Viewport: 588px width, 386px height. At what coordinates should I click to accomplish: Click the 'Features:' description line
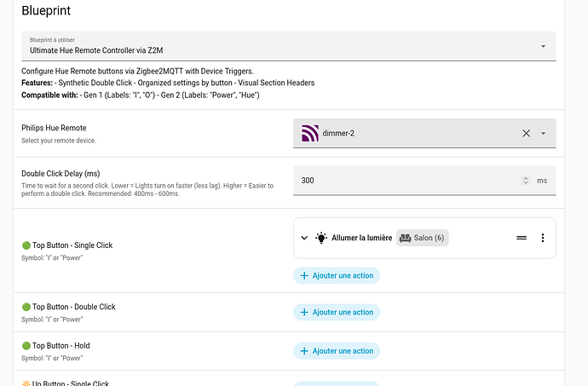[x=168, y=83]
